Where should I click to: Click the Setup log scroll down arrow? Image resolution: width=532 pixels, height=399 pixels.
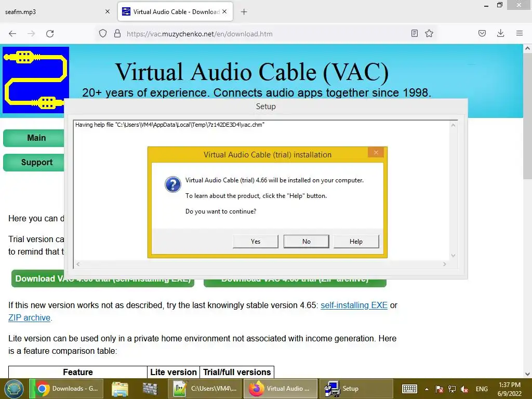(453, 256)
